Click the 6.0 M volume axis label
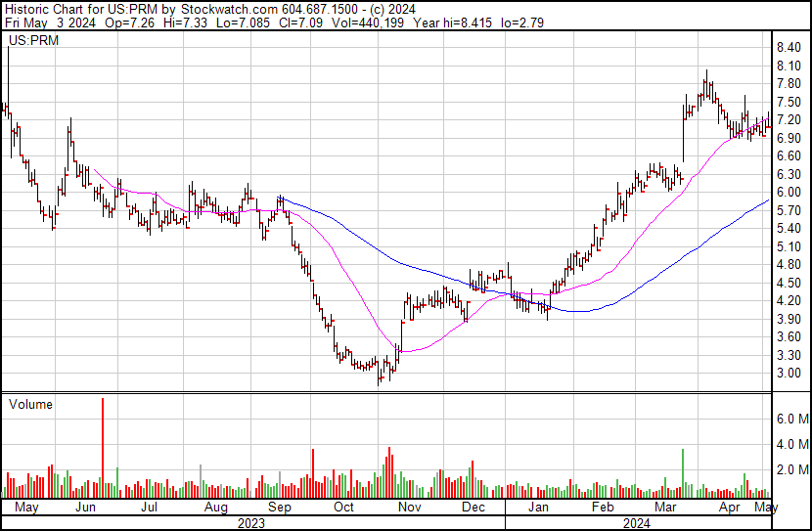The image size is (812, 531). coord(792,419)
